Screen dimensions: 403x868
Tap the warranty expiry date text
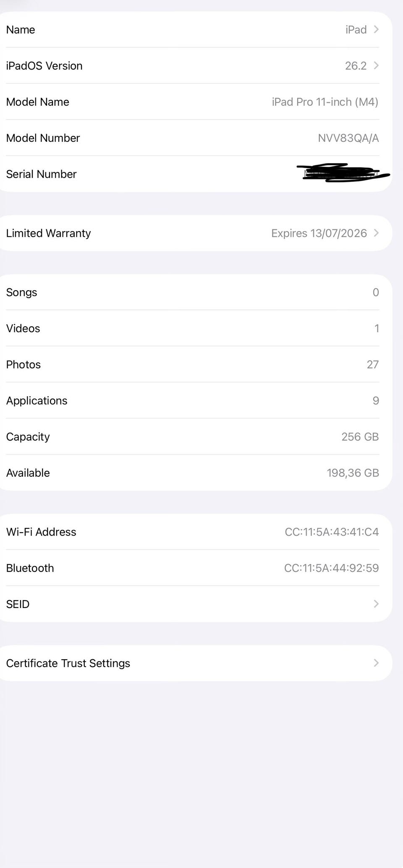(x=319, y=233)
